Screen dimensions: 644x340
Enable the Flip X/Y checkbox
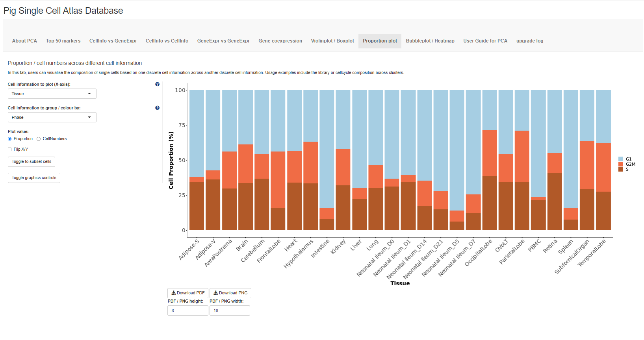pos(10,150)
